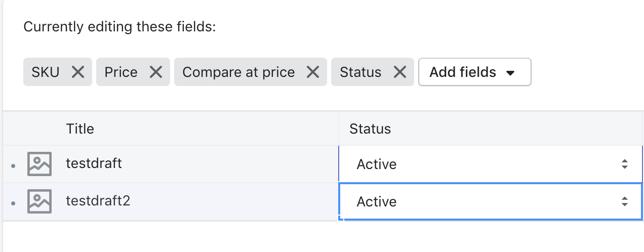This screenshot has width=644, height=252.
Task: Remove the Status field tag
Action: coord(400,72)
